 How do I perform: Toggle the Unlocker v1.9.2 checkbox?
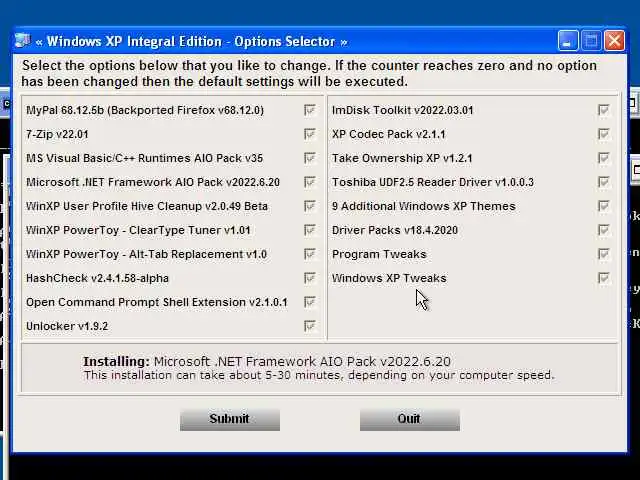click(x=310, y=326)
